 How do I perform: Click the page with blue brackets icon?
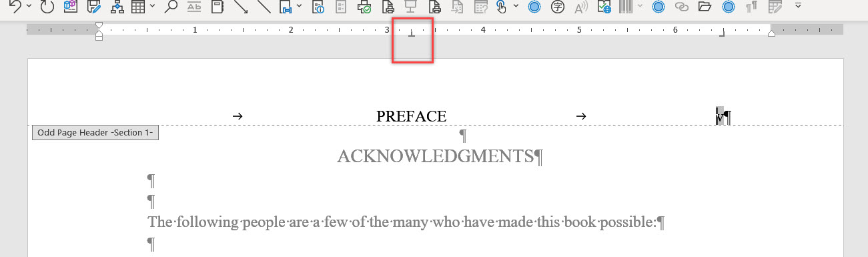286,7
